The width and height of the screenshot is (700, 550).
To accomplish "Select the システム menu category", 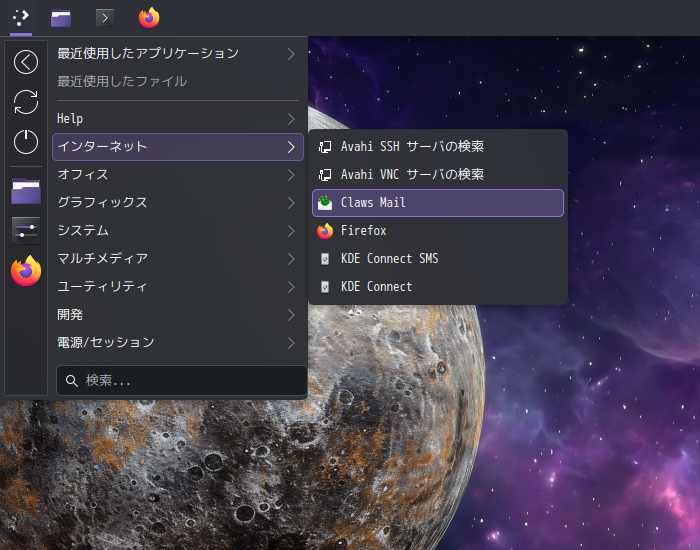I will 178,231.
